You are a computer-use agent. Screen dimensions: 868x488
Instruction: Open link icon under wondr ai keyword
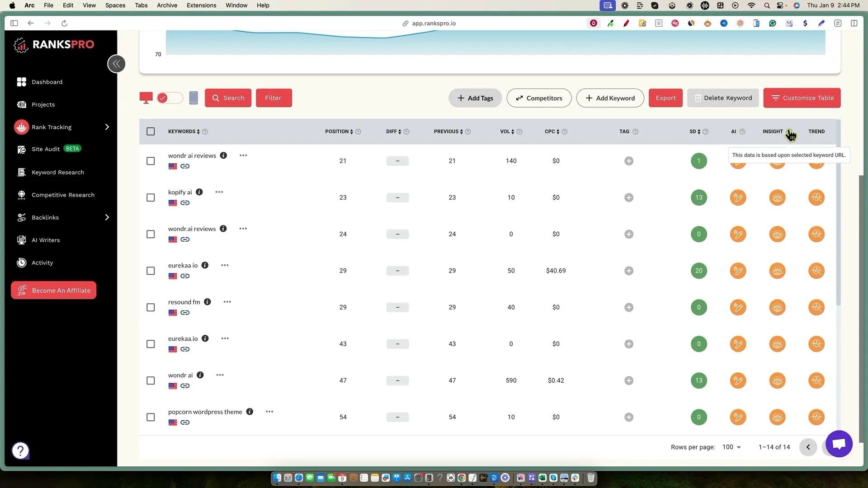coord(185,386)
